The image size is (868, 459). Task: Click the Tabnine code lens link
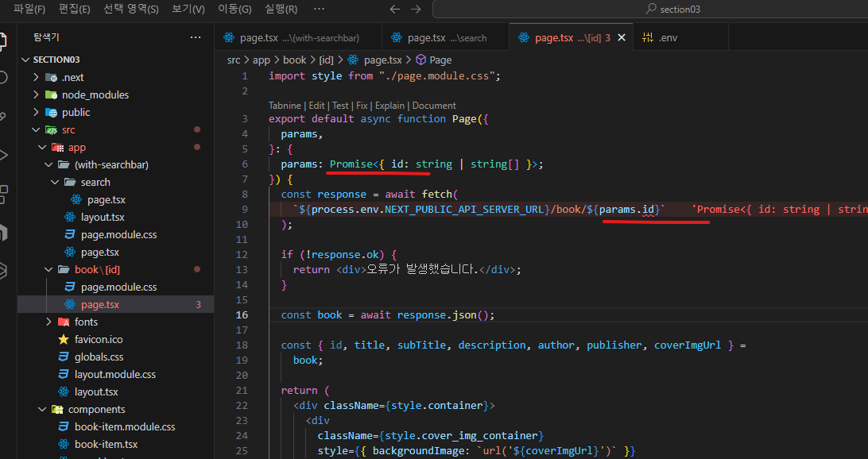[285, 106]
